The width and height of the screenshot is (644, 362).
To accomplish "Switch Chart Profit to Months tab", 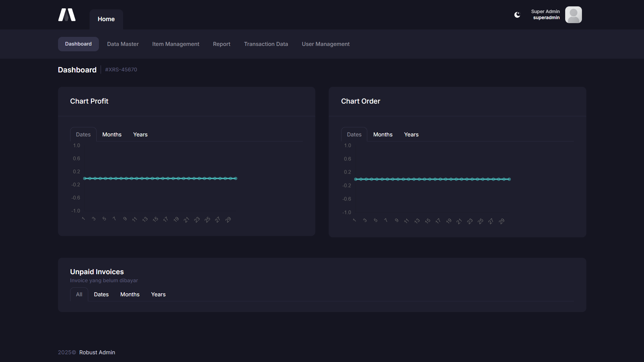I will (112, 134).
